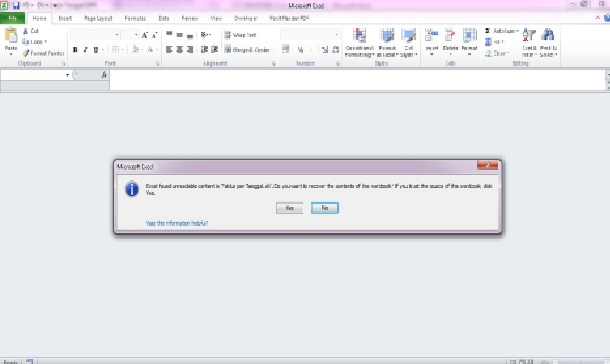Toggle Bold formatting
This screenshot has height=364, width=610.
(x=75, y=50)
